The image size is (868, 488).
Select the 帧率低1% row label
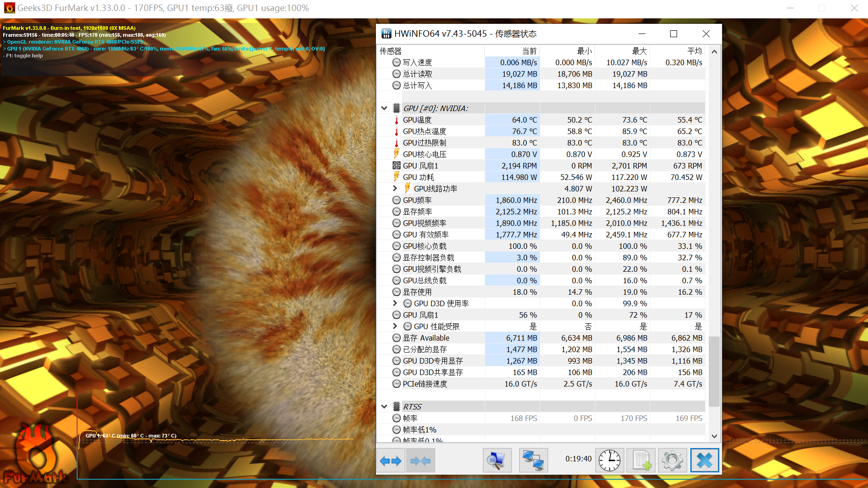pyautogui.click(x=420, y=430)
